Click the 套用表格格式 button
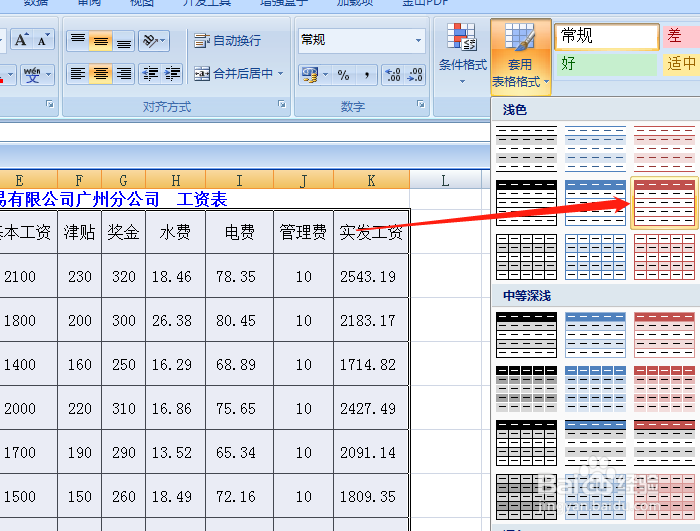 521,56
